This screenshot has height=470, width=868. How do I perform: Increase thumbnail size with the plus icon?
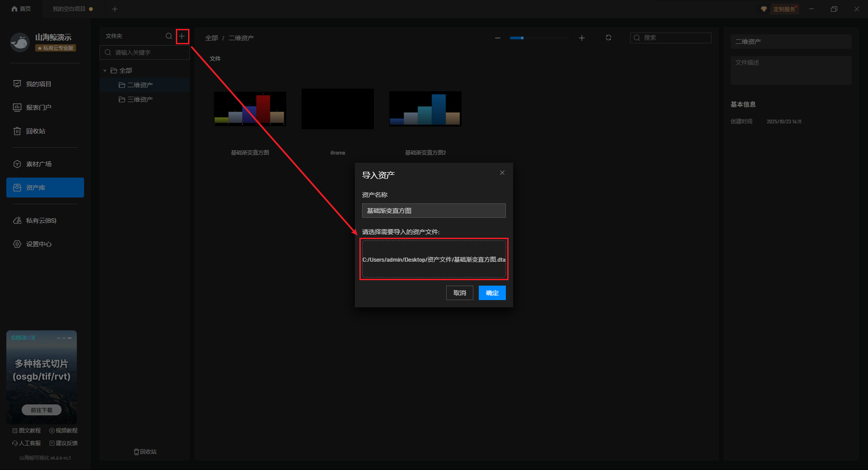pos(582,38)
